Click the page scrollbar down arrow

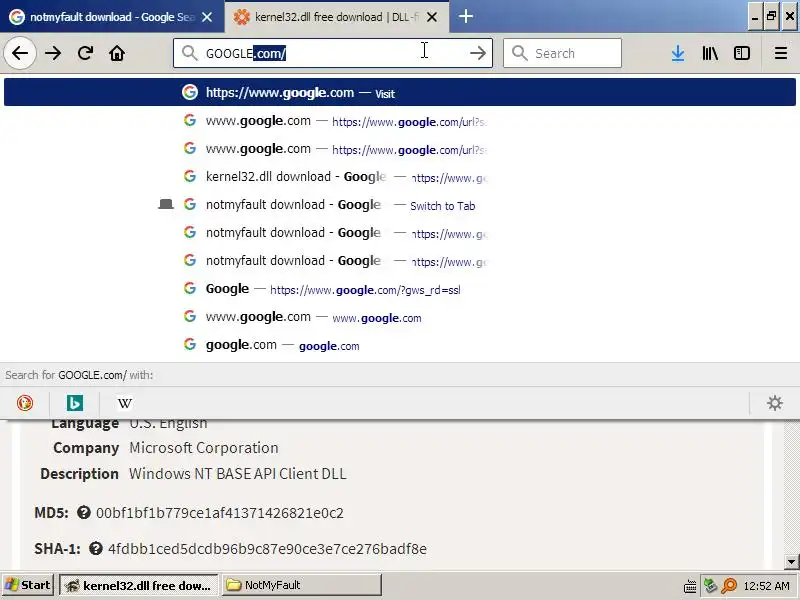[791, 561]
